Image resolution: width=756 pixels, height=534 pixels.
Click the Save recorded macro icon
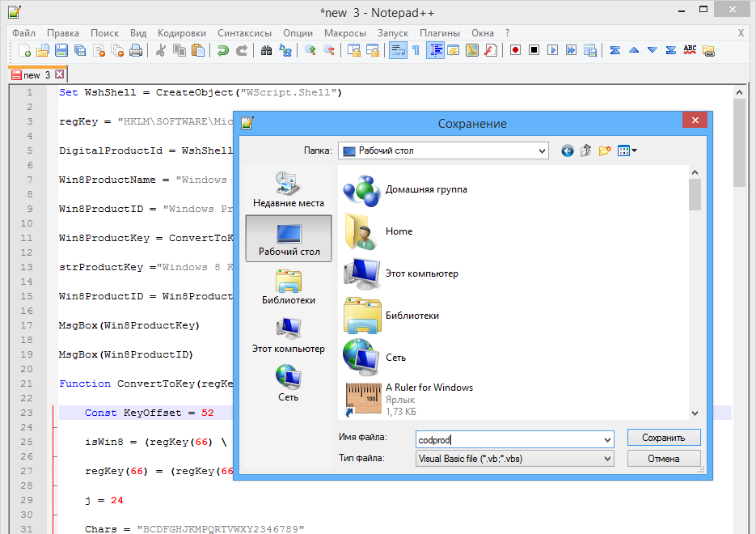(590, 50)
